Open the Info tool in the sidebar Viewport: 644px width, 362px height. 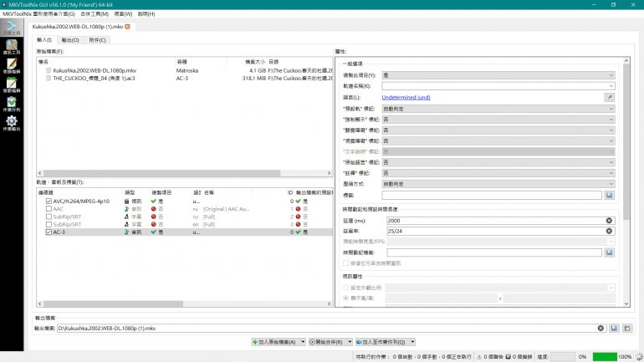(12, 46)
